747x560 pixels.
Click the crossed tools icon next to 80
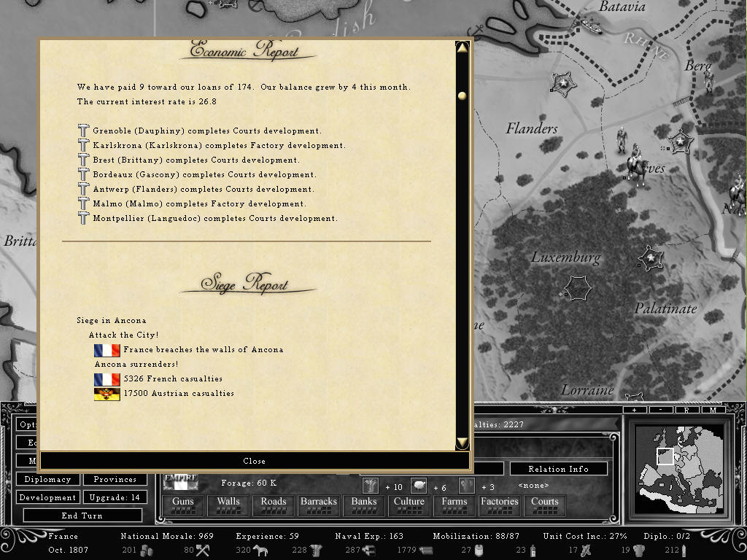(x=203, y=551)
